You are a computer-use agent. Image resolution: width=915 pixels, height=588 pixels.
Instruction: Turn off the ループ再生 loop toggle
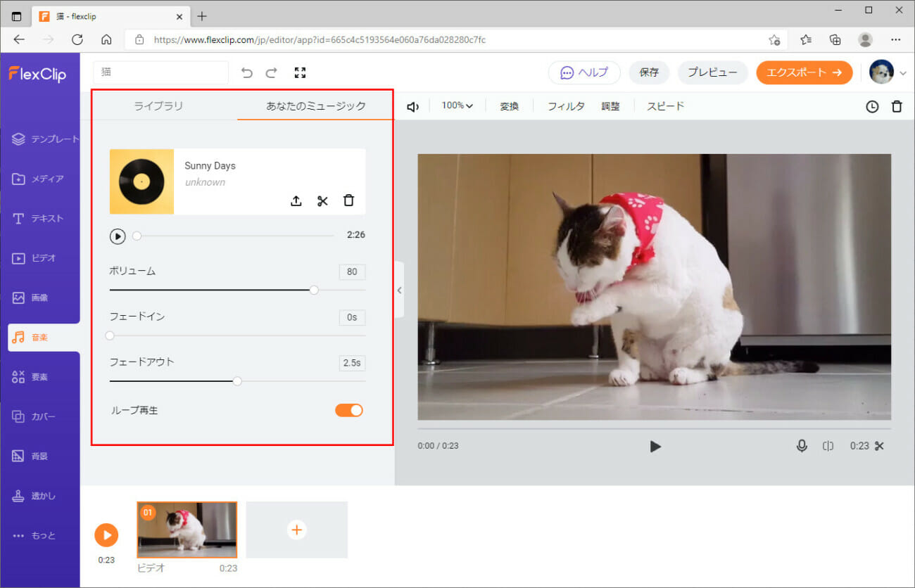[349, 410]
